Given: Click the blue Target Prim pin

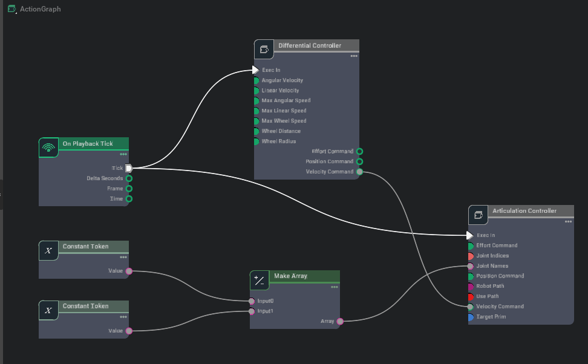Looking at the screenshot, I should point(471,316).
